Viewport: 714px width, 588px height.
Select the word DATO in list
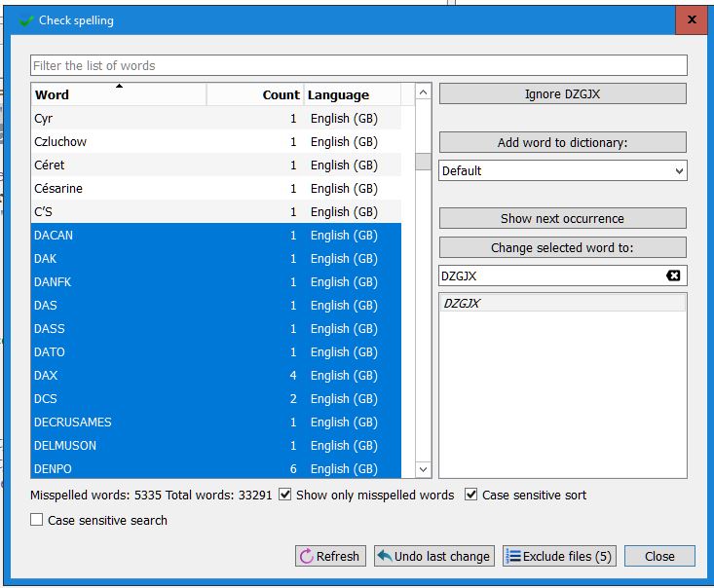pos(216,352)
